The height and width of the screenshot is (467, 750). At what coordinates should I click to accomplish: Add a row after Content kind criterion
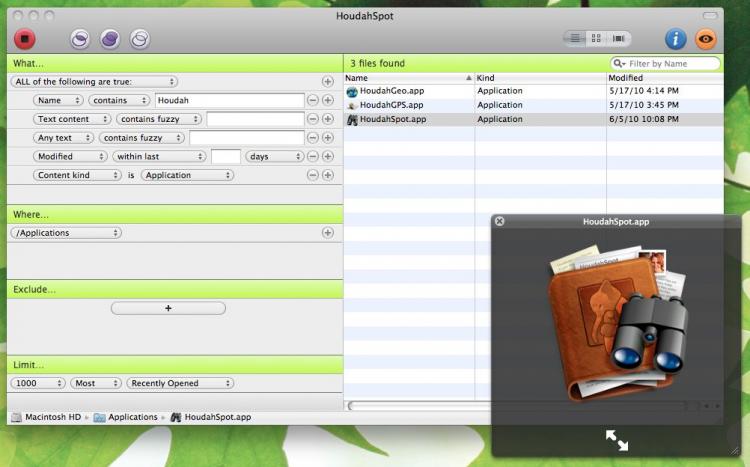pos(328,175)
